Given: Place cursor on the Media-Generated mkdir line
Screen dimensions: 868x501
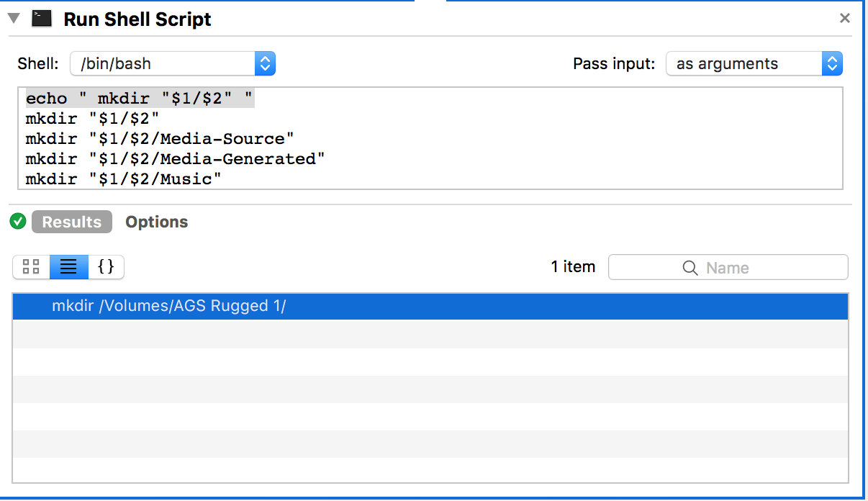Looking at the screenshot, I should pos(175,159).
